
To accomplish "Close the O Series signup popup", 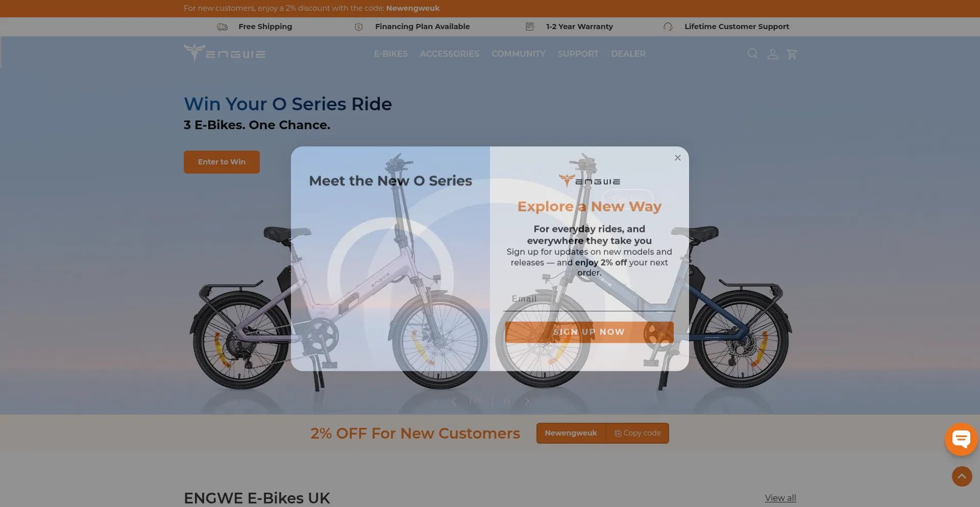I will 677,158.
